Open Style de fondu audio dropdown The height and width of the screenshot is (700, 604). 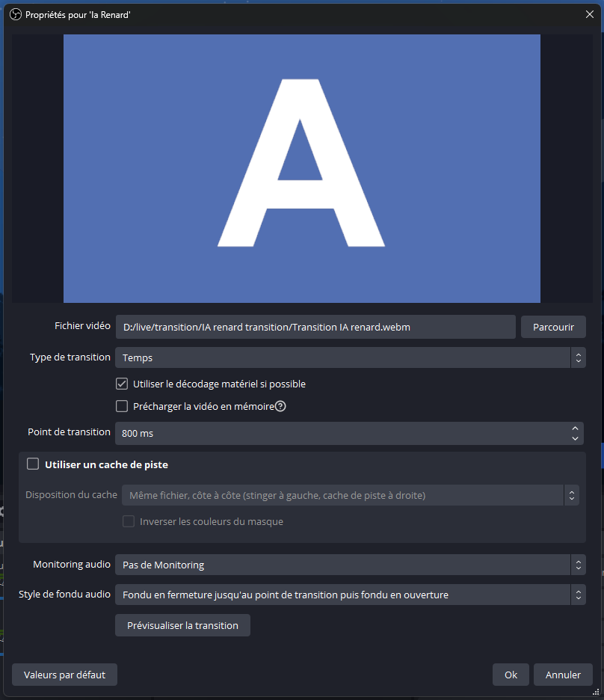tap(349, 595)
